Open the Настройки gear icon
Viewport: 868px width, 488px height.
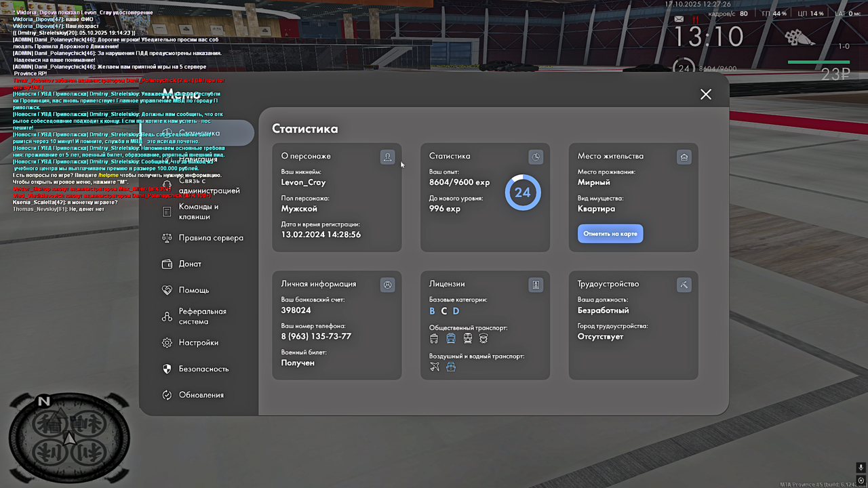tap(167, 343)
